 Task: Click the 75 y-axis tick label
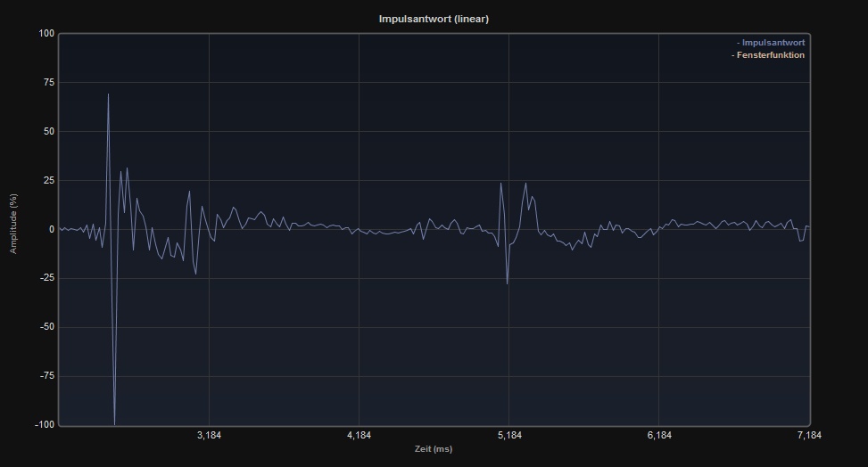(x=49, y=83)
